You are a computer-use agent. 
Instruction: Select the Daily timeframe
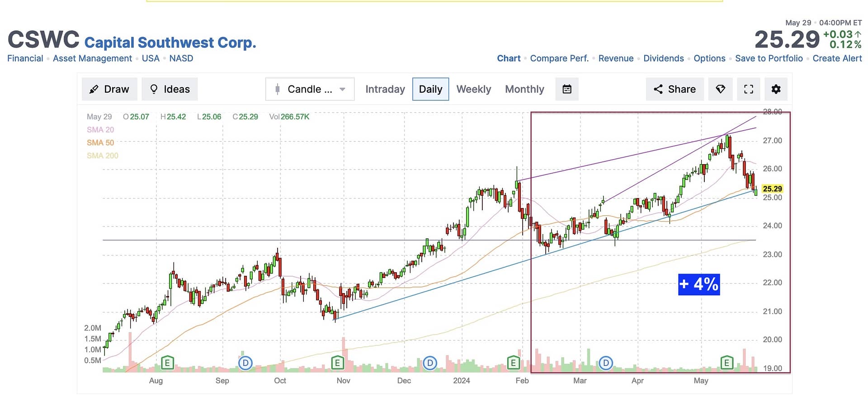430,89
